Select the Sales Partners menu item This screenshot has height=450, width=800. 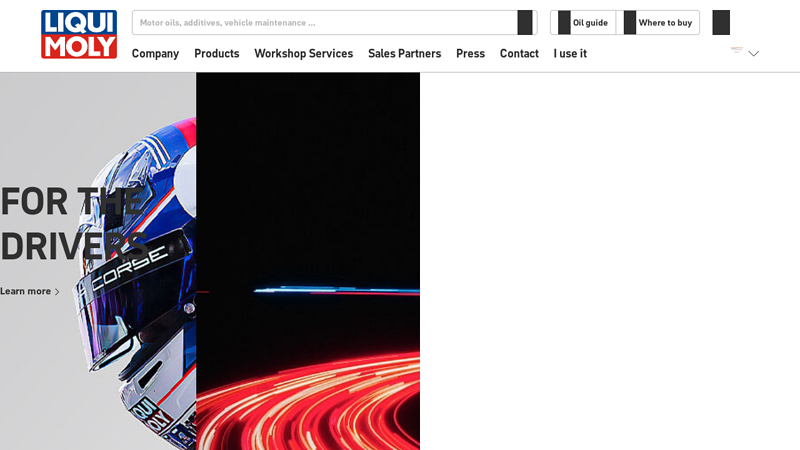point(404,54)
